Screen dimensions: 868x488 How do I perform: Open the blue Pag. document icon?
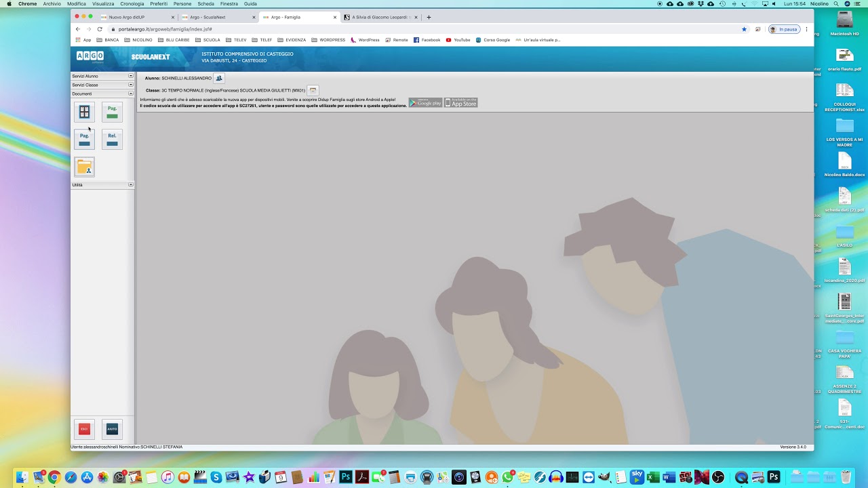click(84, 139)
